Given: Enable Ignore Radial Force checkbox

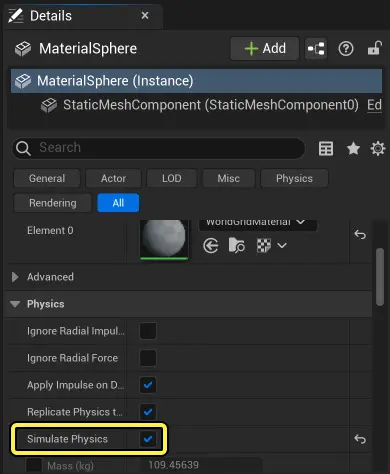Looking at the screenshot, I should coord(148,358).
